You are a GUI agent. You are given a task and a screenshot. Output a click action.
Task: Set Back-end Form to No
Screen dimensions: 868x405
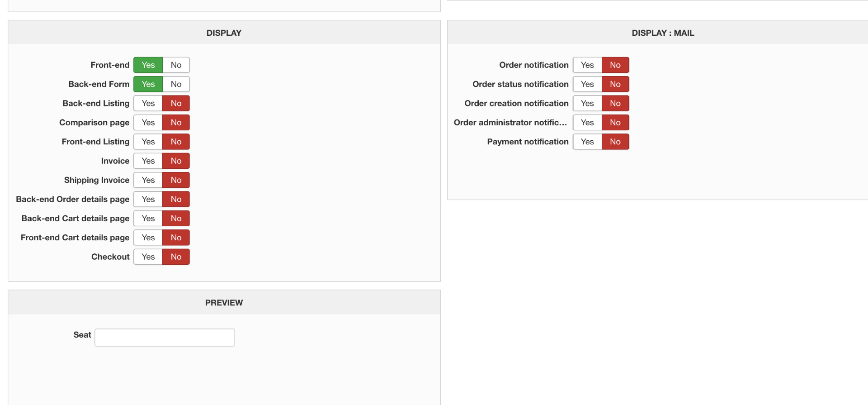[x=176, y=84]
